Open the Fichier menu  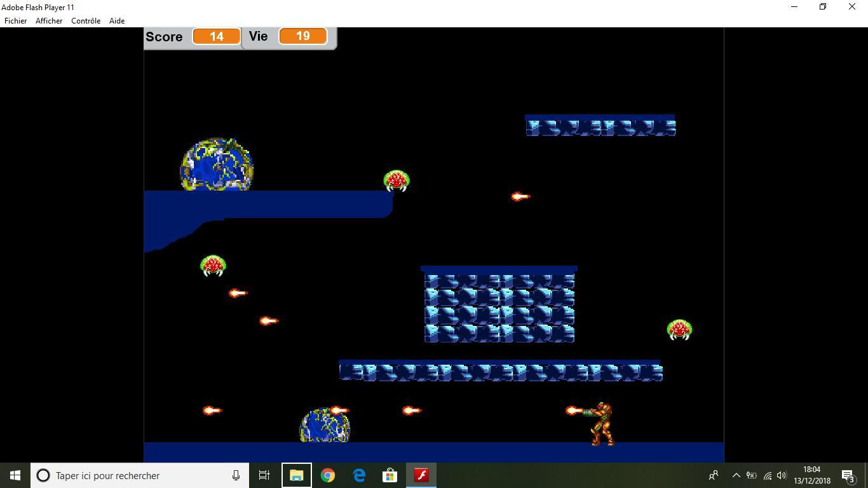tap(16, 20)
